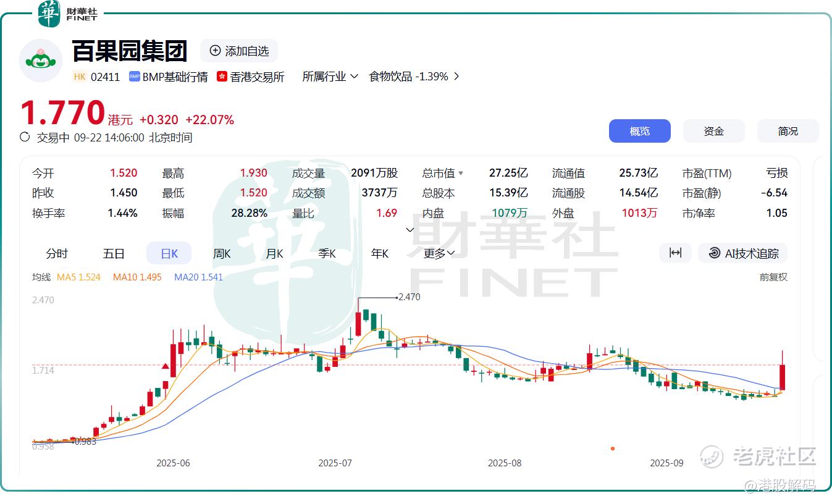This screenshot has height=504, width=832.
Task: Click the FINET logo in the header
Action: coord(67,14)
